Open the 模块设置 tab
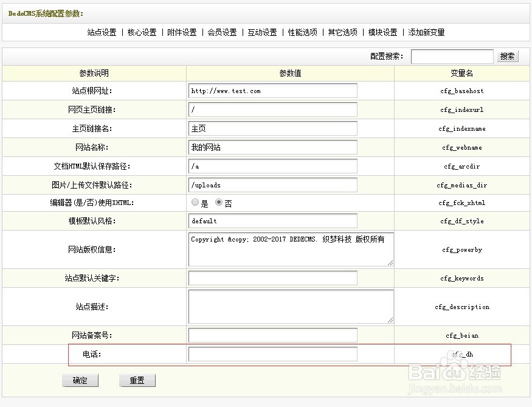The image size is (532, 407). 382,32
